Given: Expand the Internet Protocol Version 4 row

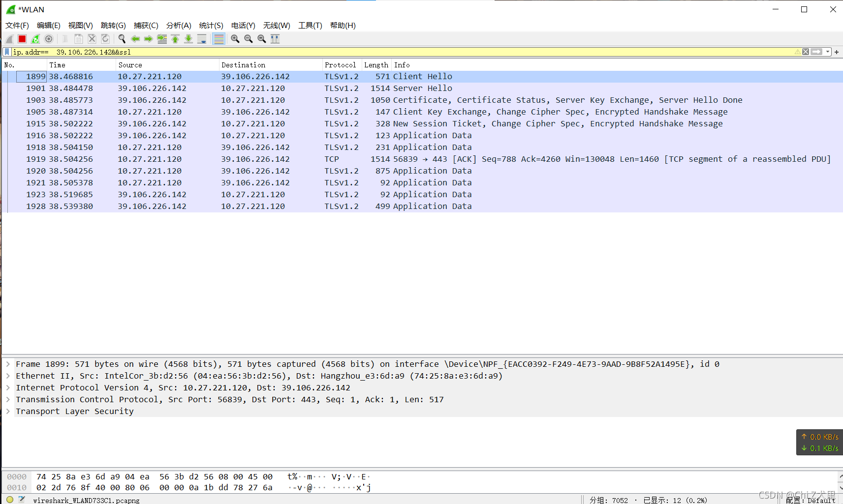Looking at the screenshot, I should coord(8,387).
